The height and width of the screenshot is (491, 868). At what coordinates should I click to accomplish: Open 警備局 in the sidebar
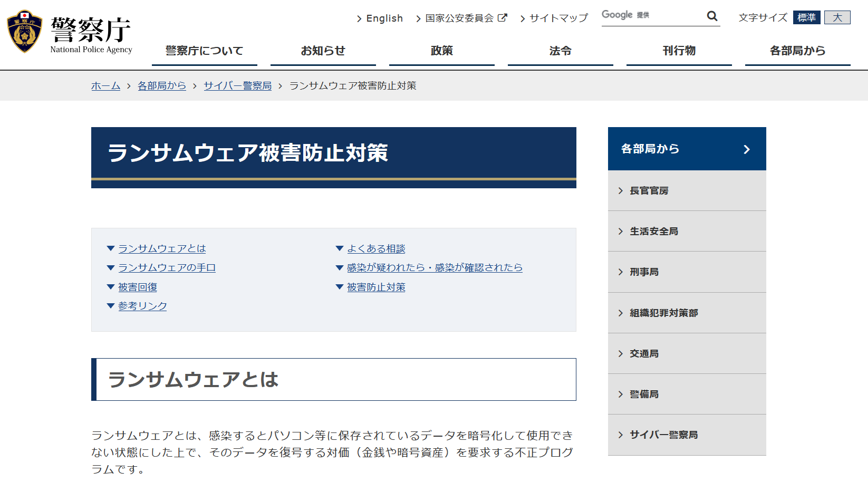687,394
